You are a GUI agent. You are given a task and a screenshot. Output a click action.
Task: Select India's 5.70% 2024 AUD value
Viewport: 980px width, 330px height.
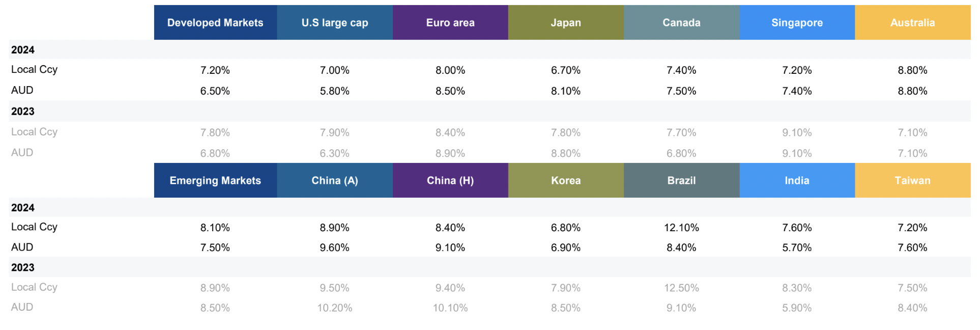(797, 248)
